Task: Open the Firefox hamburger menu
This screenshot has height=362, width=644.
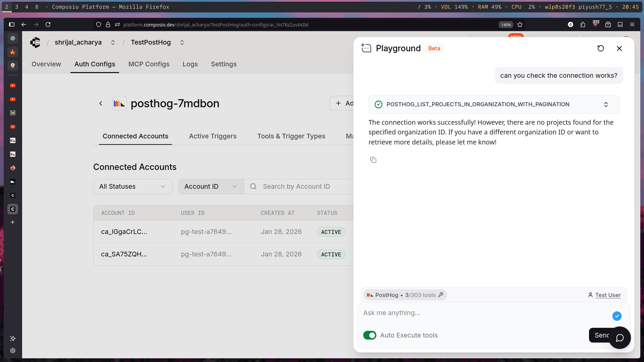Action: tap(632, 24)
